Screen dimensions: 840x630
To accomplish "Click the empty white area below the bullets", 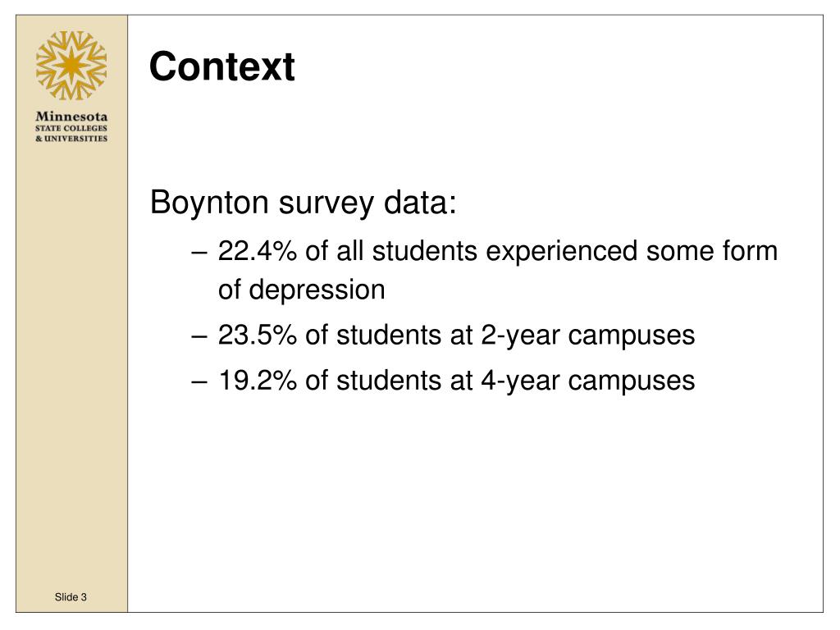I will tap(475, 504).
